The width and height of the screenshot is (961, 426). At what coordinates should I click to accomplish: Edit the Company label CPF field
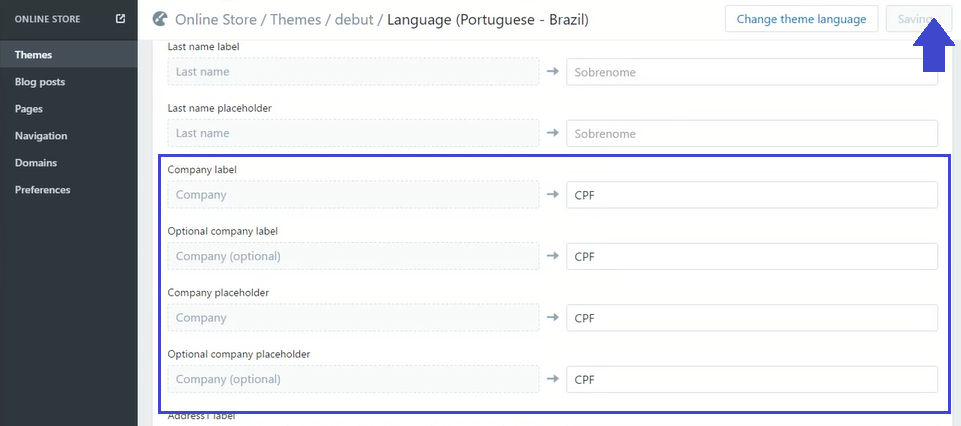pos(752,195)
